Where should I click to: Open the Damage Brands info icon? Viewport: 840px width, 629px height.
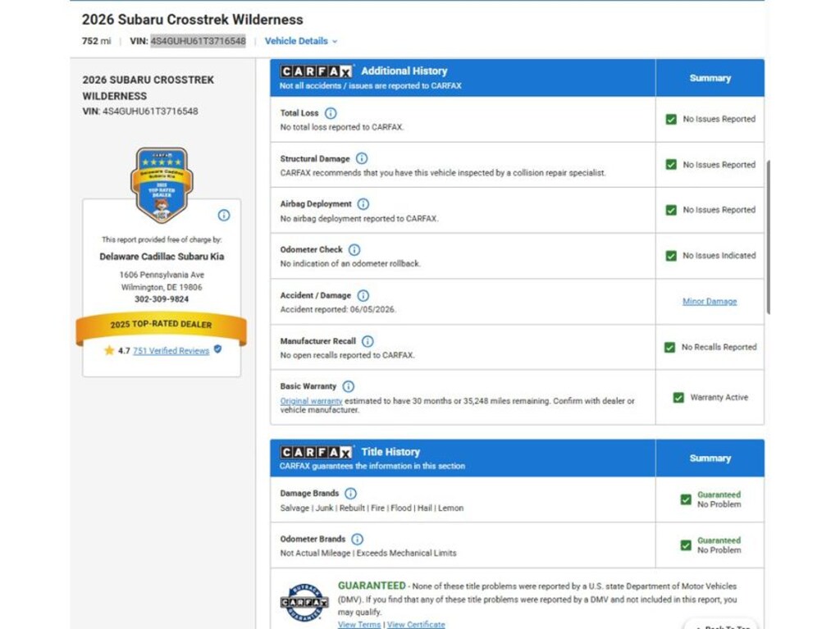coord(350,494)
